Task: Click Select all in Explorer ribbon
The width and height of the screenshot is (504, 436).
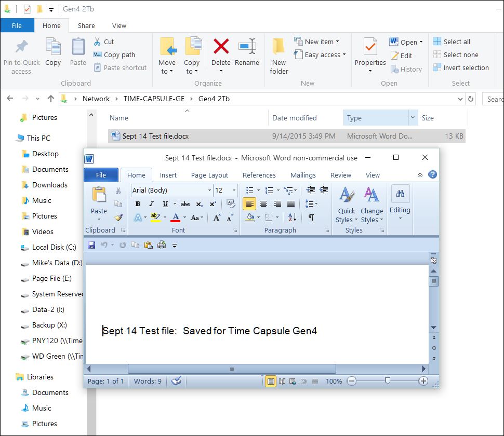Action: pyautogui.click(x=452, y=42)
